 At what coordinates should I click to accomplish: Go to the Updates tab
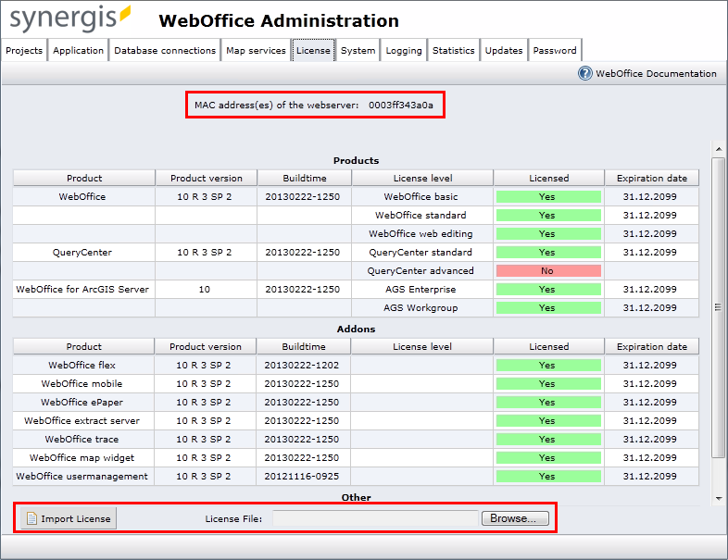[x=504, y=51]
